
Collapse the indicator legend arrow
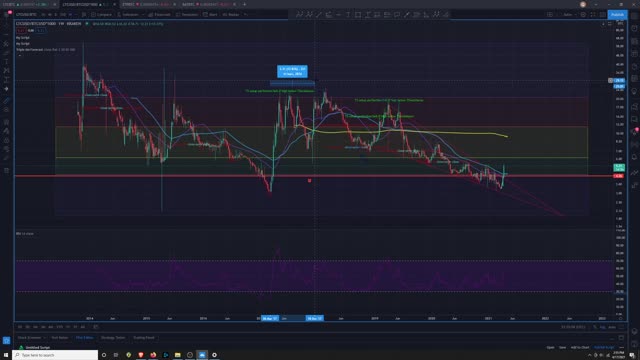(x=19, y=55)
